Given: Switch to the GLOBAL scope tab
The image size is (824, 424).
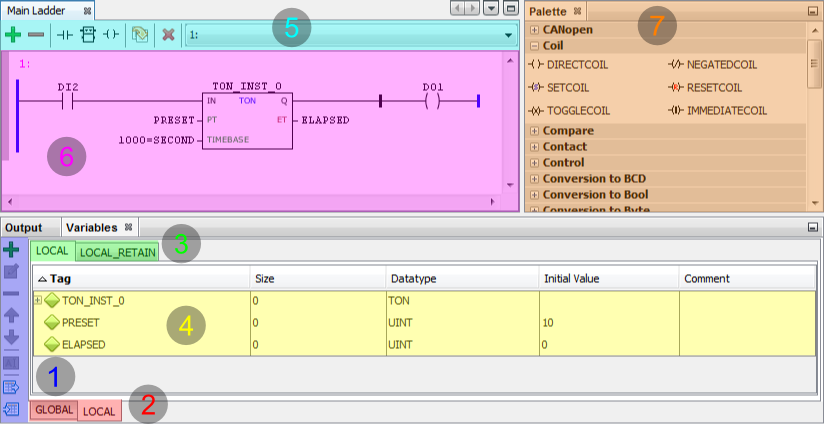Looking at the screenshot, I should [53, 410].
